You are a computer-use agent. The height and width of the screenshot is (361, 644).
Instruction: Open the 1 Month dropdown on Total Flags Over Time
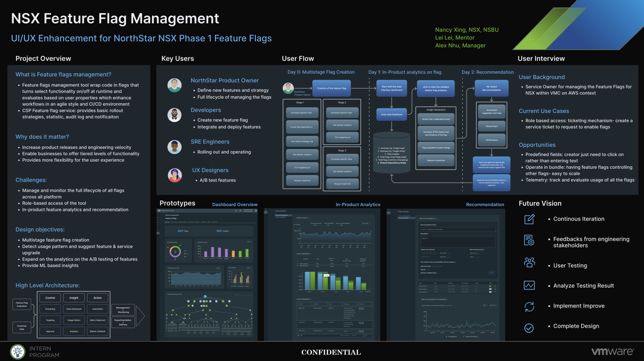(218, 268)
